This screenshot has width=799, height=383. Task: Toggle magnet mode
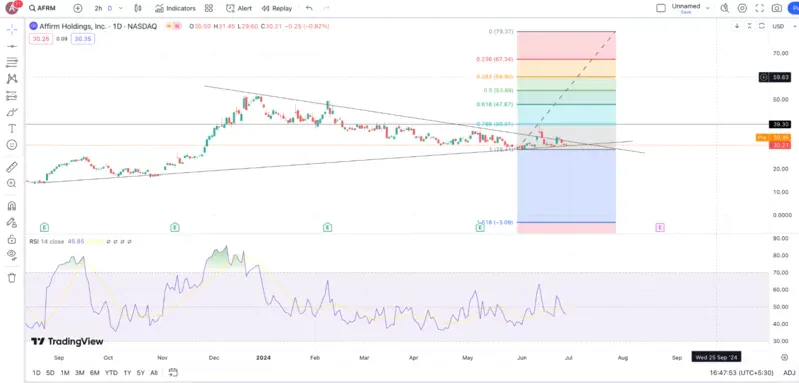pyautogui.click(x=12, y=206)
